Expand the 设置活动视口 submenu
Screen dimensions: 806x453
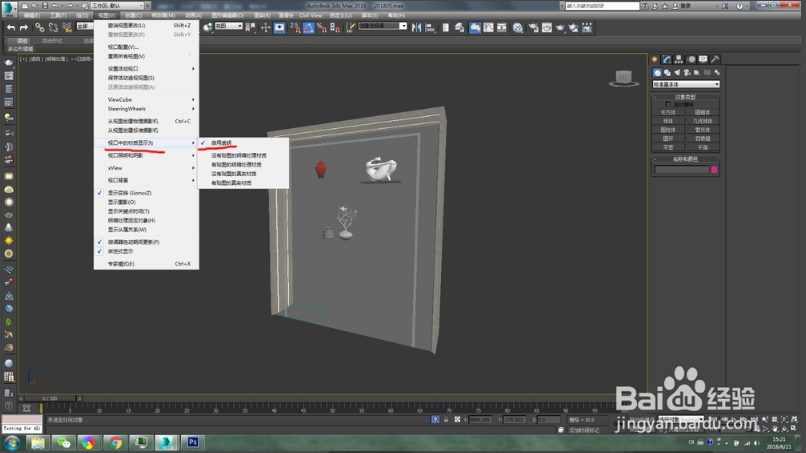coord(146,68)
